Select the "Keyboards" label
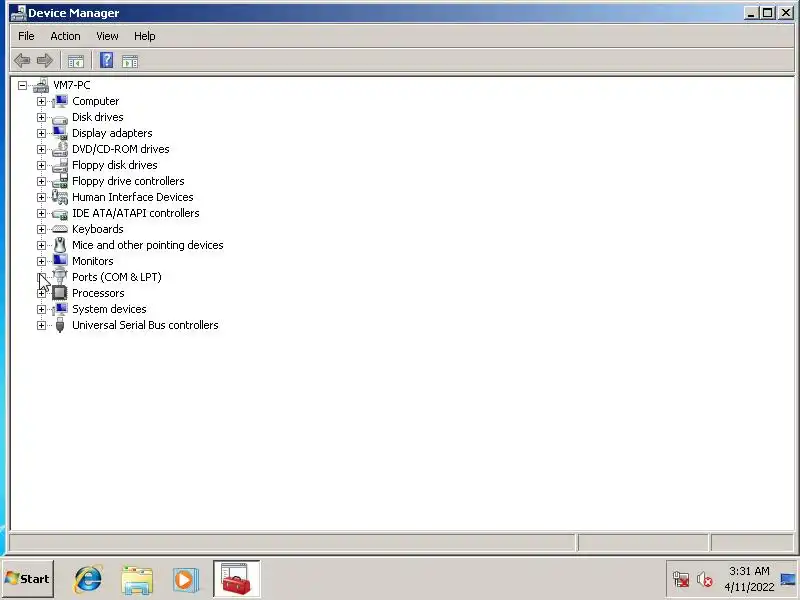This screenshot has height=600, width=800. click(97, 229)
